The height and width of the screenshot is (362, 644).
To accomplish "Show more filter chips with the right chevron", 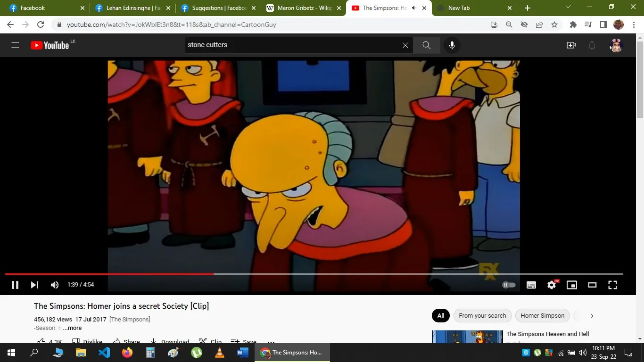I will [x=592, y=316].
